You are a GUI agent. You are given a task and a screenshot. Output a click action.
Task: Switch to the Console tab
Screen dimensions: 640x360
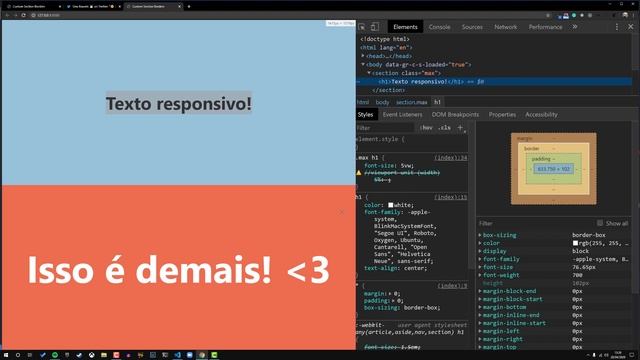[x=440, y=27]
